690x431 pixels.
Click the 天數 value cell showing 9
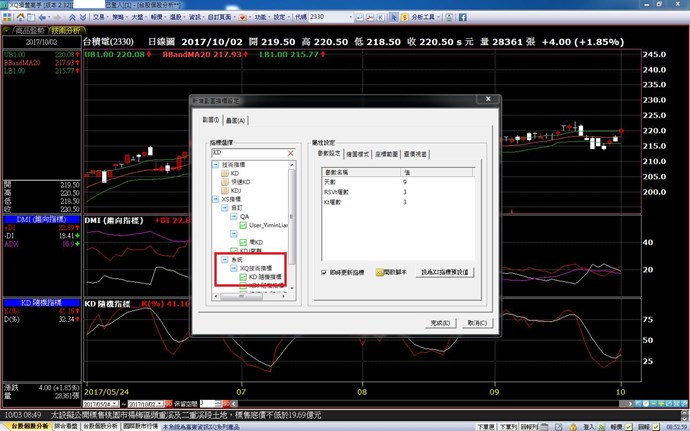point(405,182)
